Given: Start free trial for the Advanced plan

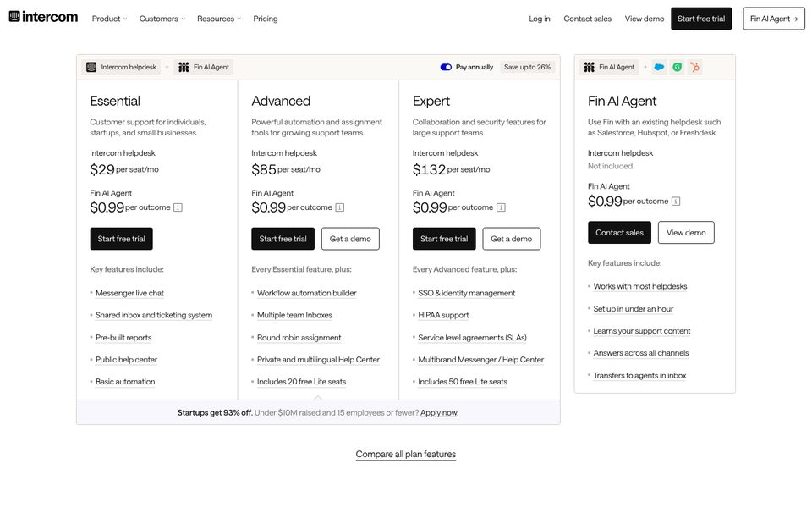Looking at the screenshot, I should coord(283,239).
